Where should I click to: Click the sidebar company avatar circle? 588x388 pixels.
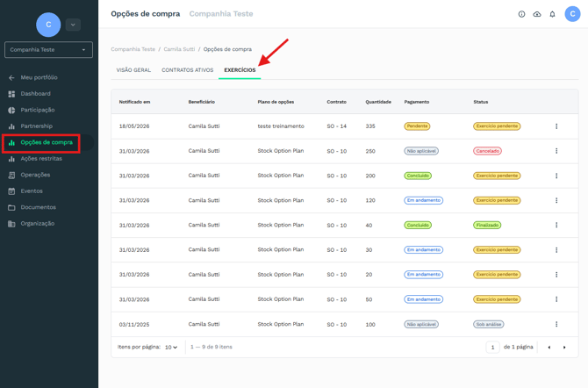(x=48, y=25)
